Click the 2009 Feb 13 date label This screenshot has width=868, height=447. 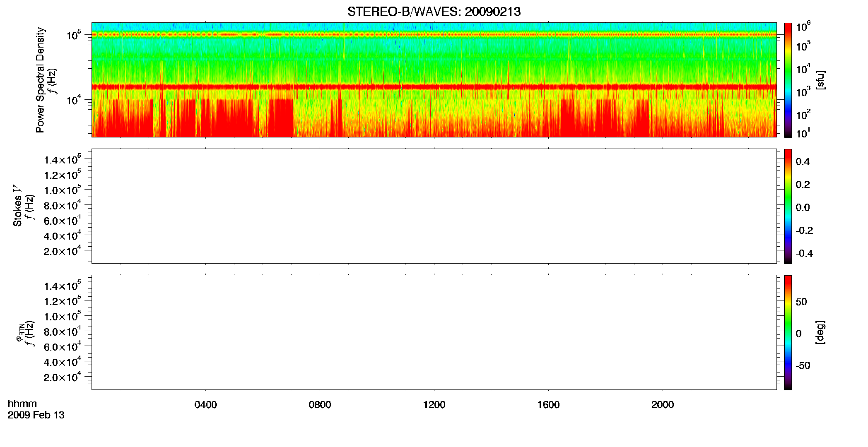[x=36, y=415]
